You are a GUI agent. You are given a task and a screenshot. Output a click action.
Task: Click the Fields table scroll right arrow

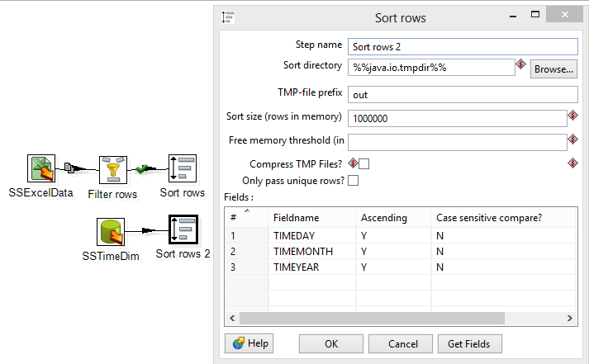pos(569,319)
